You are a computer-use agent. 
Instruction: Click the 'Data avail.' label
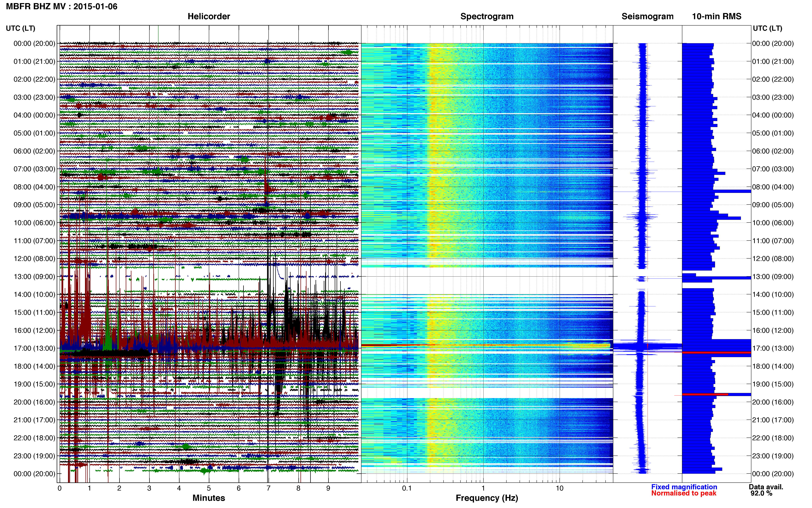coord(766,487)
